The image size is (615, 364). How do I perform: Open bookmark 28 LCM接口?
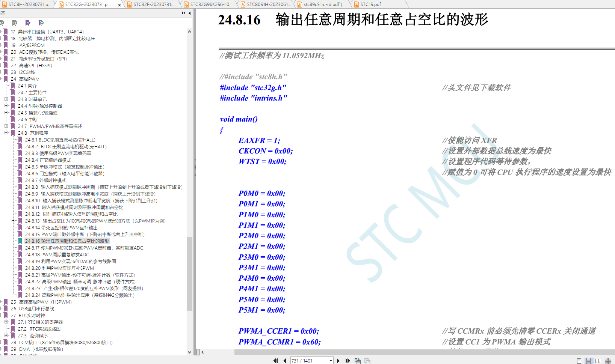(x=62, y=343)
